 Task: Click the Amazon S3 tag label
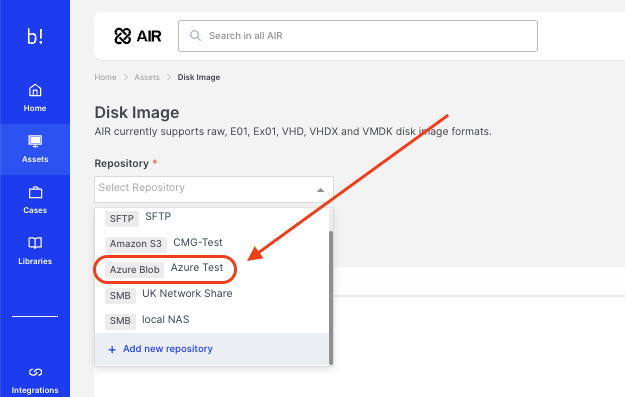136,244
